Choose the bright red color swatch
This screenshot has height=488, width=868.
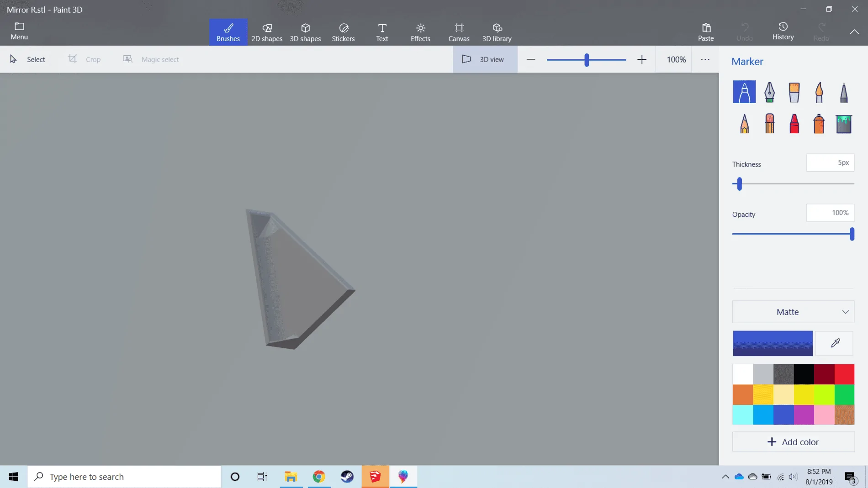(x=844, y=374)
